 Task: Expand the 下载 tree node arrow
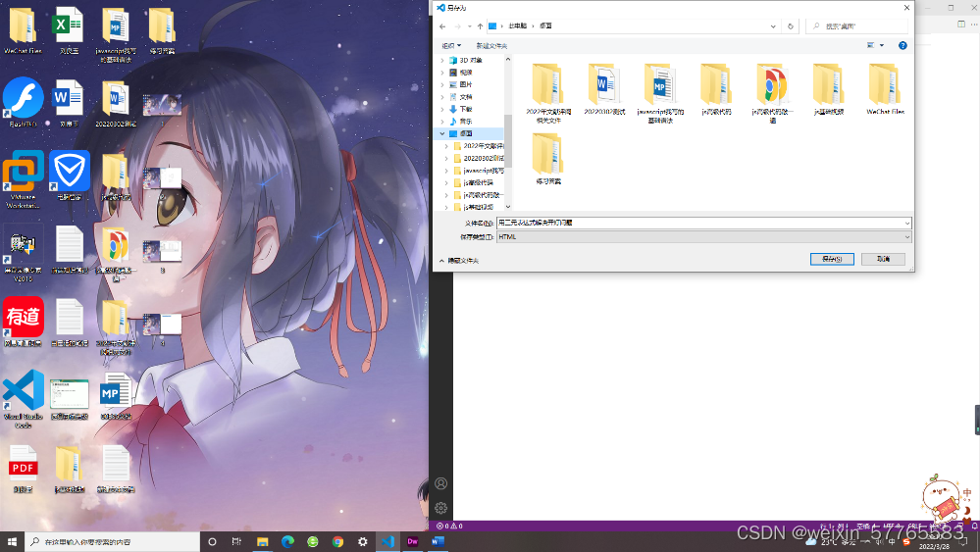pyautogui.click(x=442, y=109)
